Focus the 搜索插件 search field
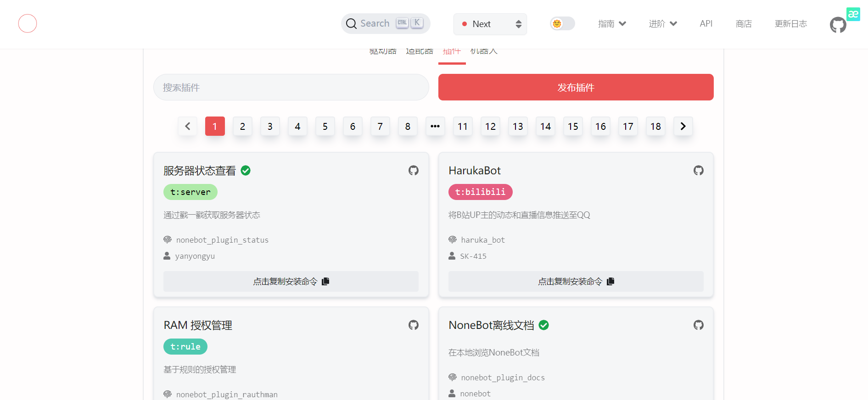This screenshot has width=868, height=400. pos(291,87)
